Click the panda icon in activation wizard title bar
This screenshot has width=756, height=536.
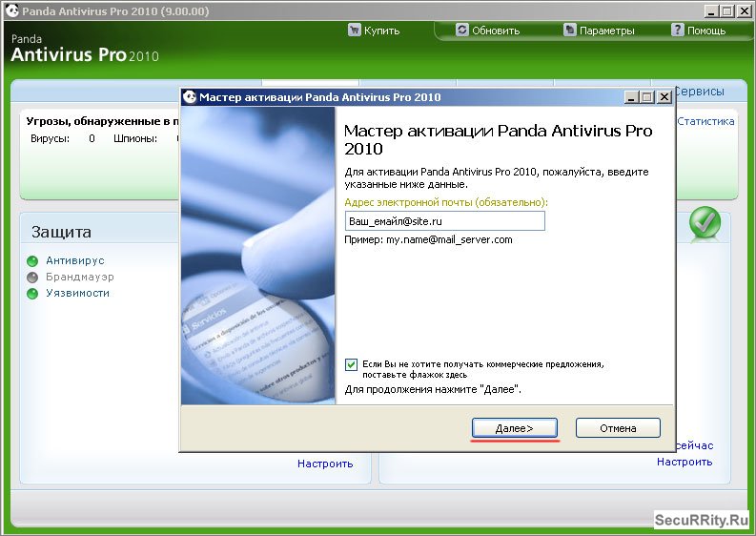coord(190,97)
